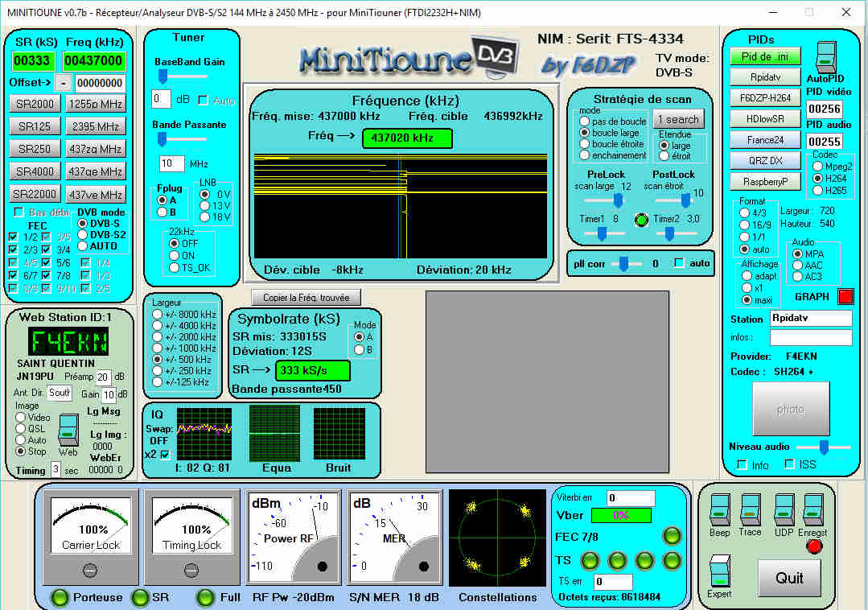The height and width of the screenshot is (610, 868).
Task: Click the SR2000 preset button
Action: coord(35,104)
